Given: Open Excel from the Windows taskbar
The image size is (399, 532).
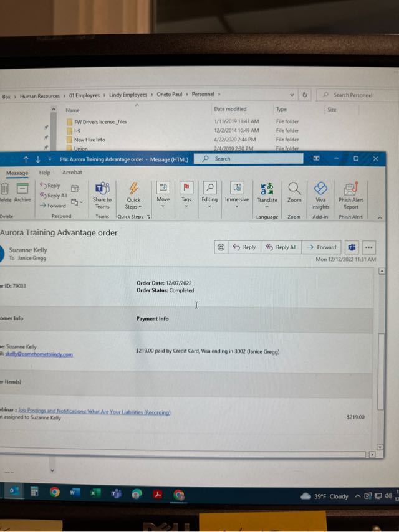Looking at the screenshot, I should click(95, 493).
